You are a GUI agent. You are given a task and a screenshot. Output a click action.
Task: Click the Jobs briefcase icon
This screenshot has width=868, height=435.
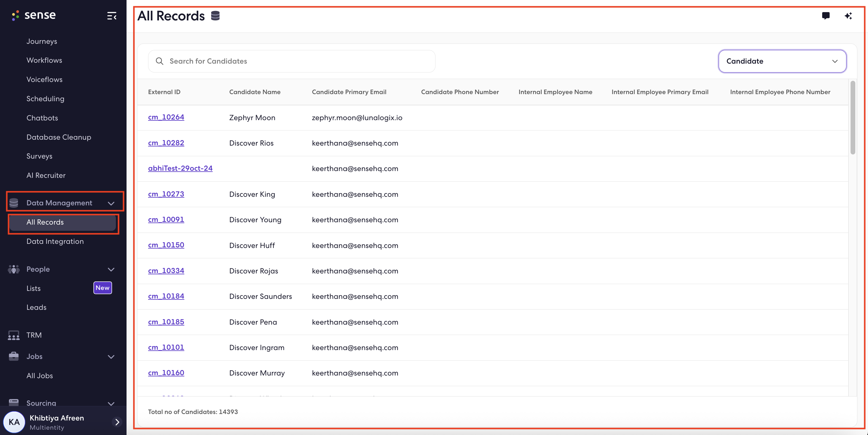14,356
